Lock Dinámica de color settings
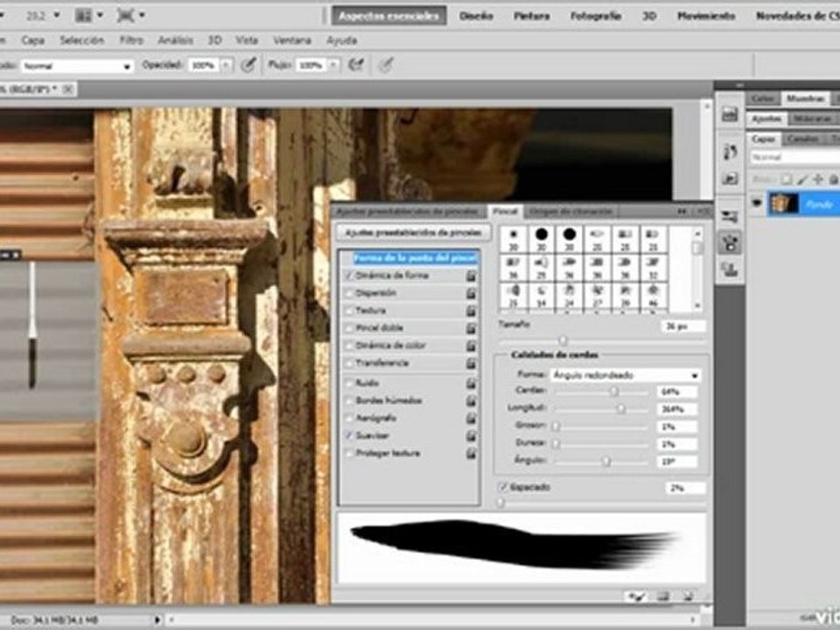 pos(471,346)
